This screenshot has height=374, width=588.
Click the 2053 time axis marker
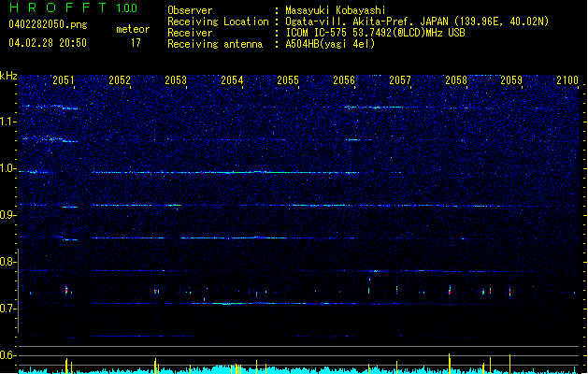pyautogui.click(x=176, y=80)
